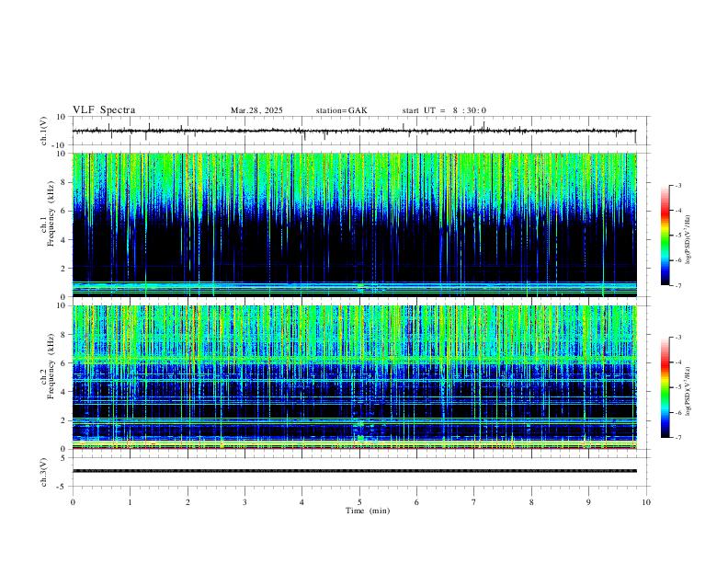Click ch.1 spectrogram "4" kHz tick label

[64, 240]
